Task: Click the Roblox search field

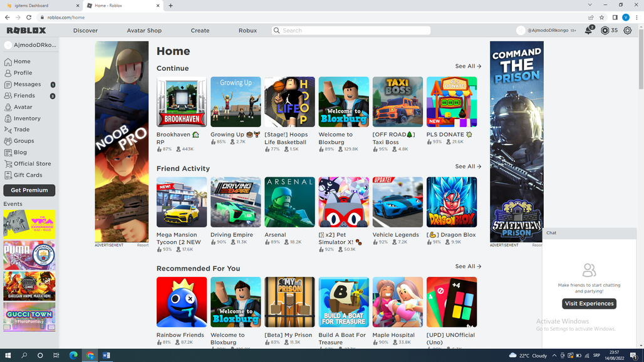Action: click(351, 30)
